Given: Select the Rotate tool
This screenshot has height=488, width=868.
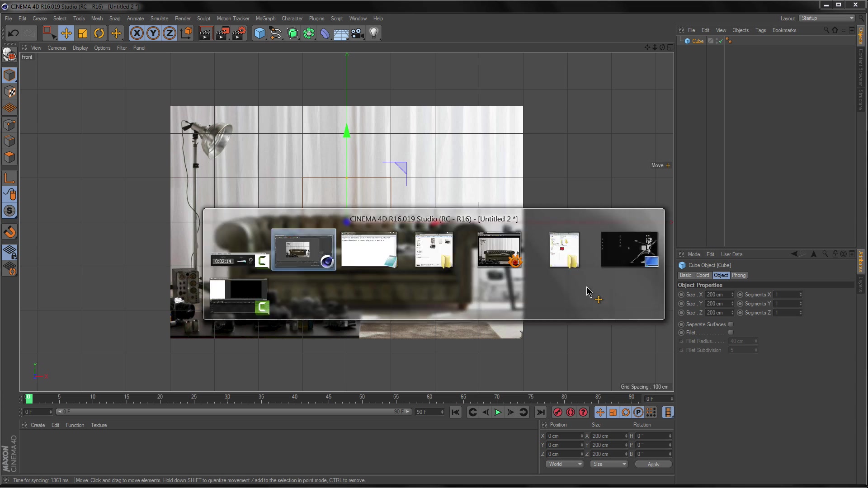Looking at the screenshot, I should point(99,33).
